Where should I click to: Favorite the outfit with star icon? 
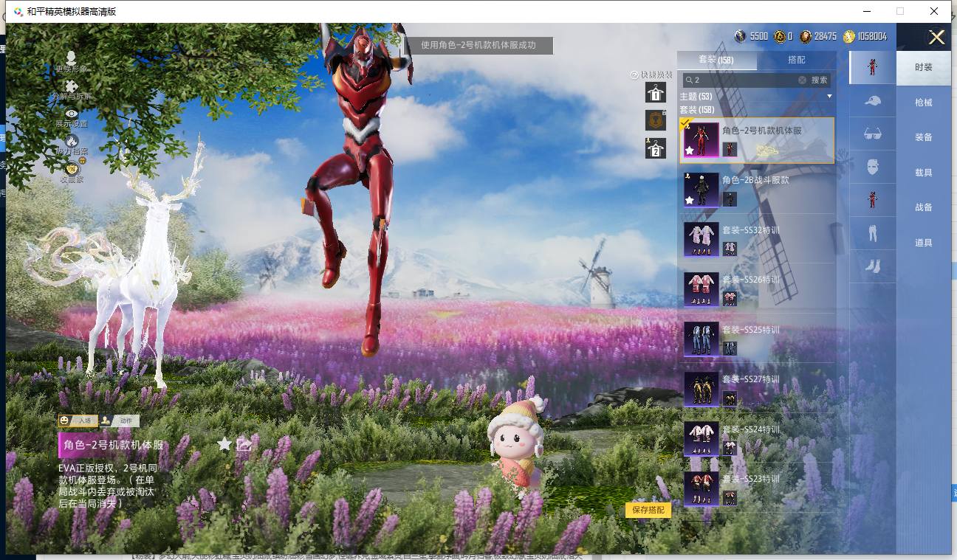[224, 444]
